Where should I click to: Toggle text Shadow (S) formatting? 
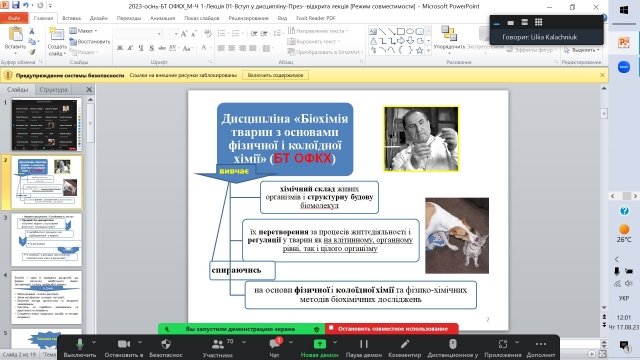151,48
